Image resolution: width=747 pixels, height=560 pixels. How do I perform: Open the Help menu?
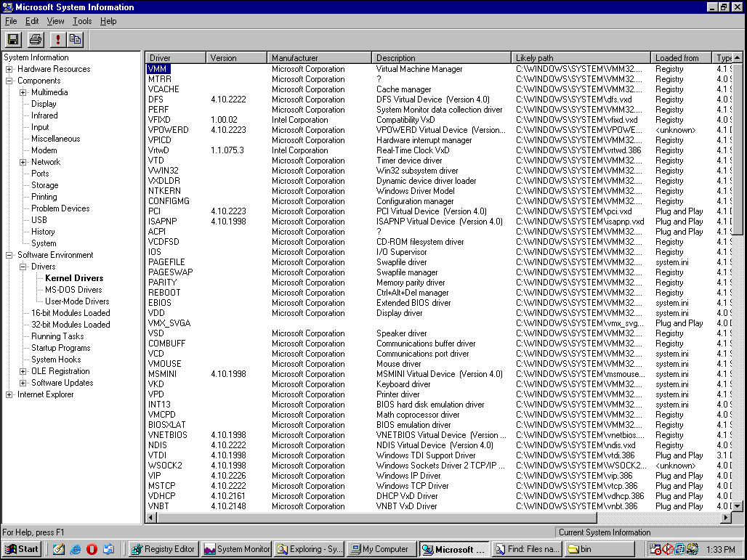pyautogui.click(x=108, y=21)
